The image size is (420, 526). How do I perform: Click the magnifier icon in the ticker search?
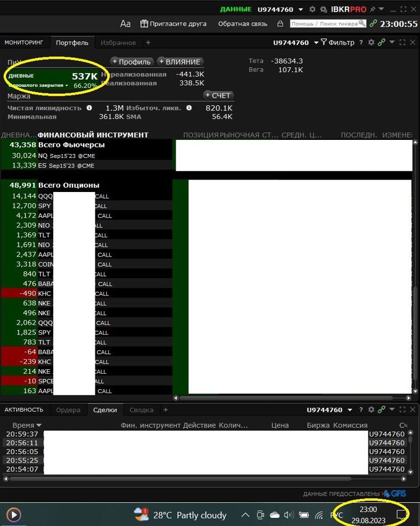[362, 23]
